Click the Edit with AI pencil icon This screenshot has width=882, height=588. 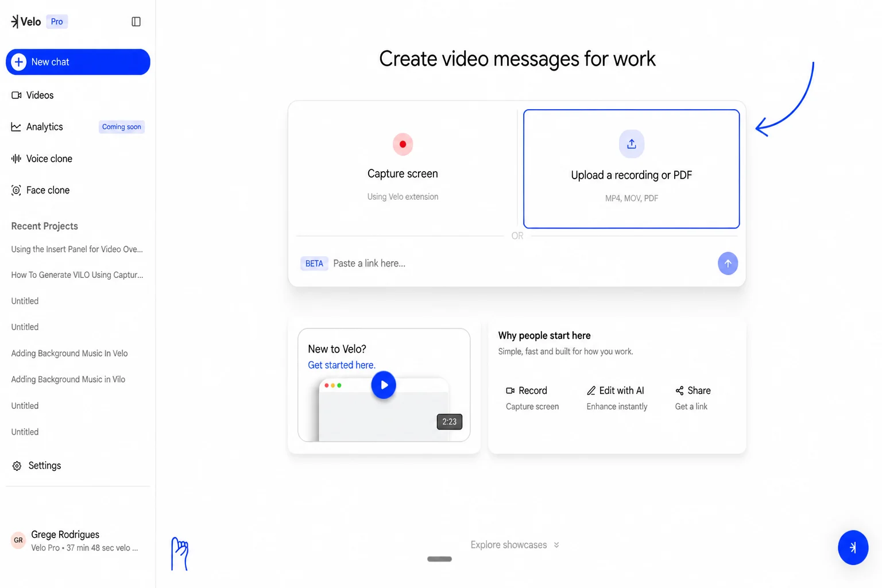(x=591, y=390)
